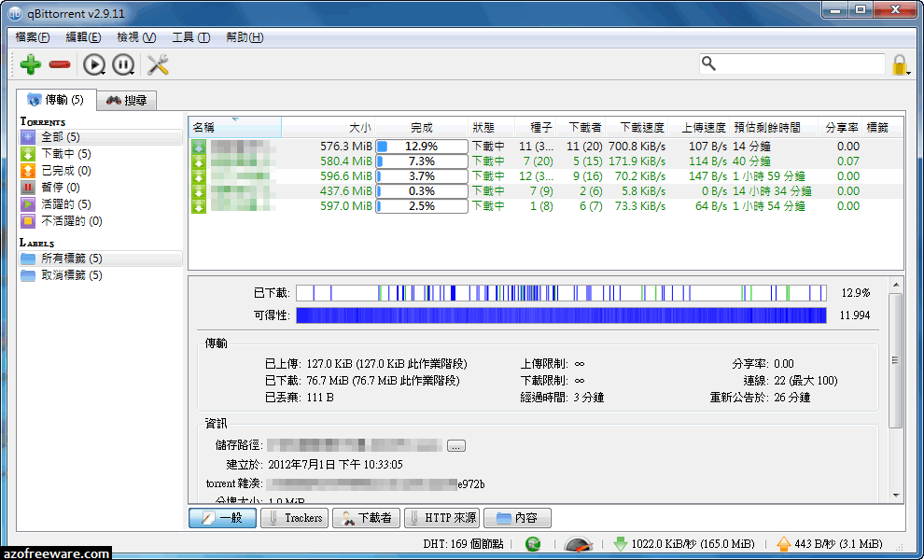
Task: Click the red minus delete torrent icon
Action: pyautogui.click(x=60, y=64)
